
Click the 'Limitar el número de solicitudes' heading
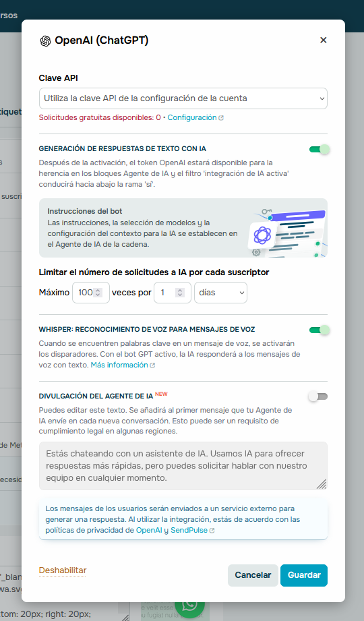click(154, 272)
